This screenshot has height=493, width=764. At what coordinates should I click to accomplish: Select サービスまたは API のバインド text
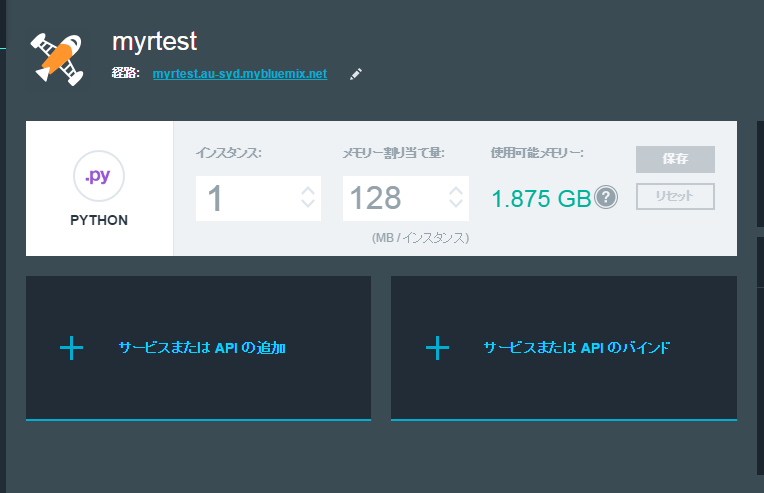(576, 348)
